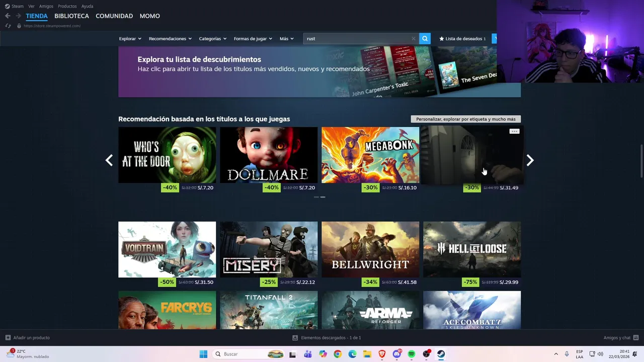Open the Amigos menu

(x=46, y=6)
